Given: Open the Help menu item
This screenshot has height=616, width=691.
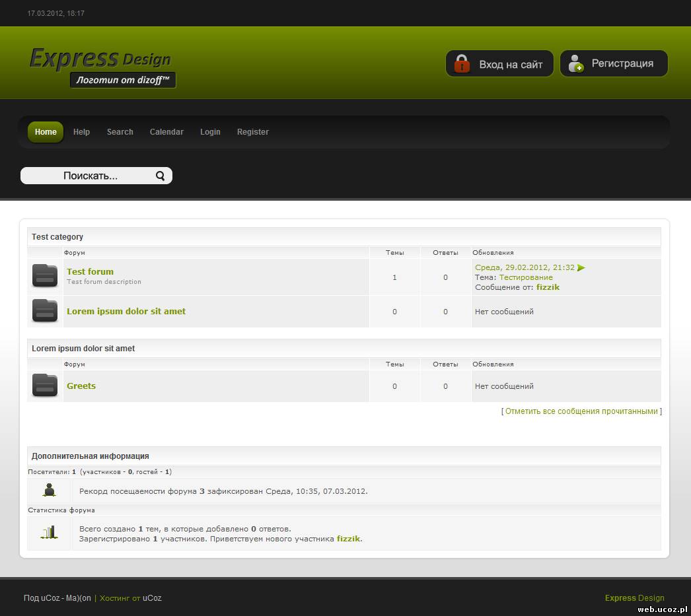Looking at the screenshot, I should click(x=81, y=132).
